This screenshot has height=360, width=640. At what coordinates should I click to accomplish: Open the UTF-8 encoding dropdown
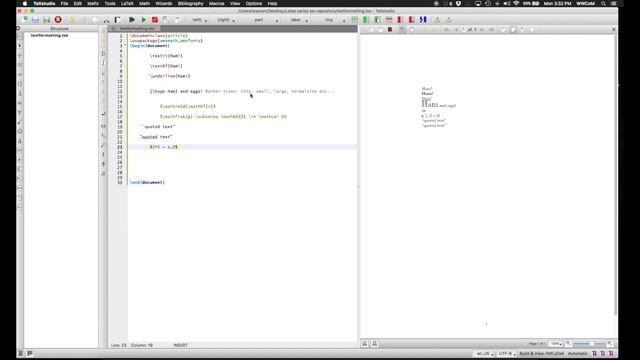click(x=507, y=353)
